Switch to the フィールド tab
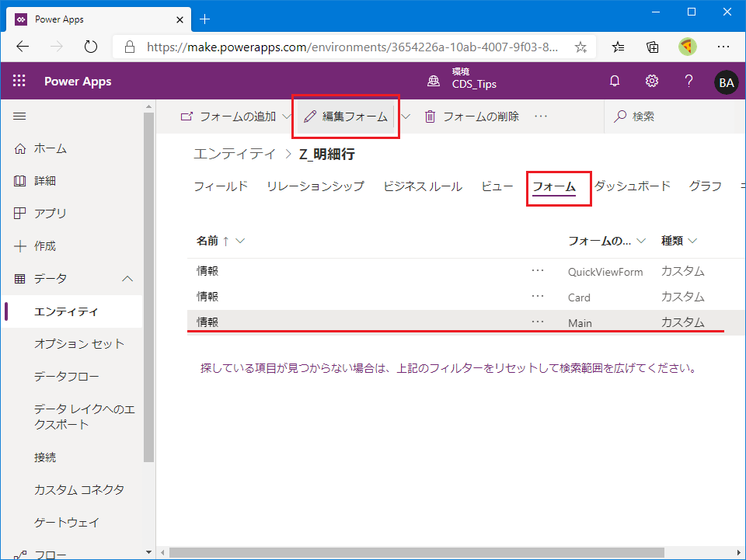 [x=221, y=186]
